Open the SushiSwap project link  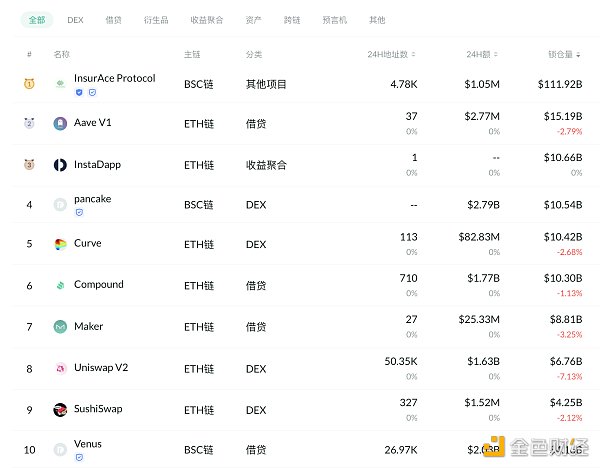tap(98, 409)
